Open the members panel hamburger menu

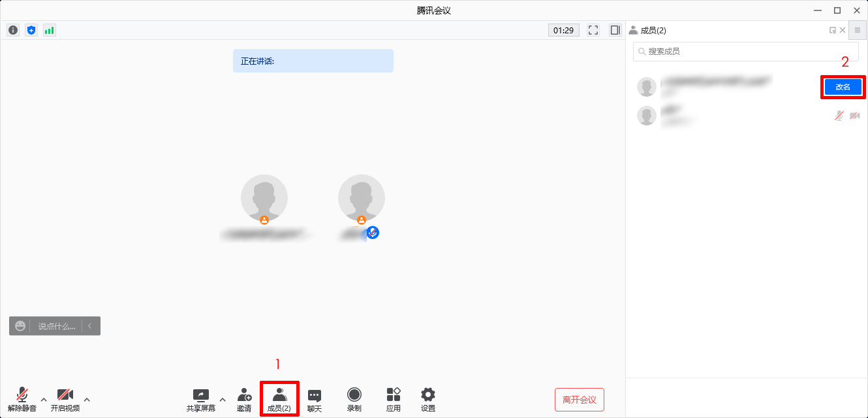pyautogui.click(x=858, y=30)
